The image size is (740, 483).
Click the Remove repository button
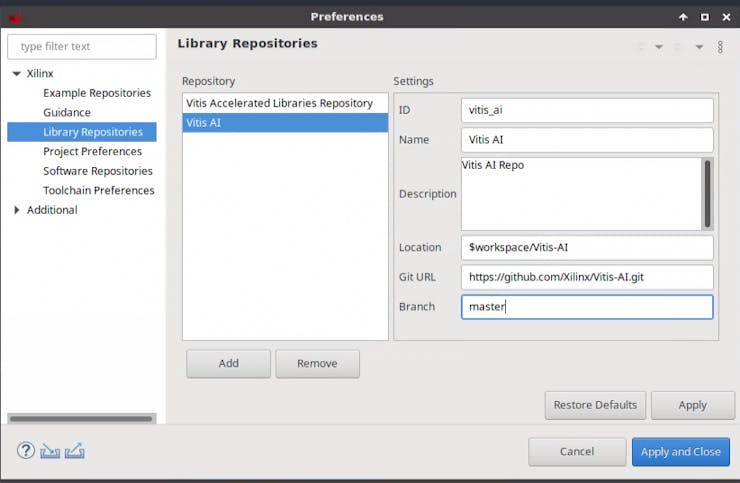point(317,364)
